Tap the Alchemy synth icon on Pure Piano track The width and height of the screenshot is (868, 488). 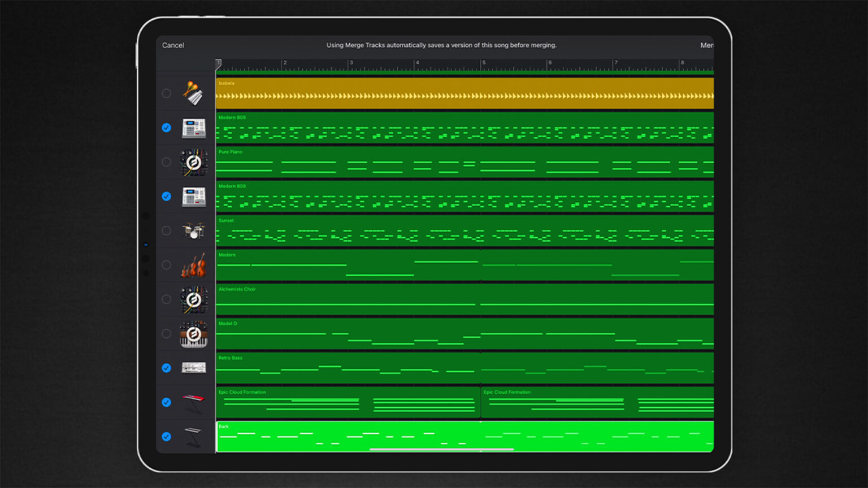tap(194, 163)
